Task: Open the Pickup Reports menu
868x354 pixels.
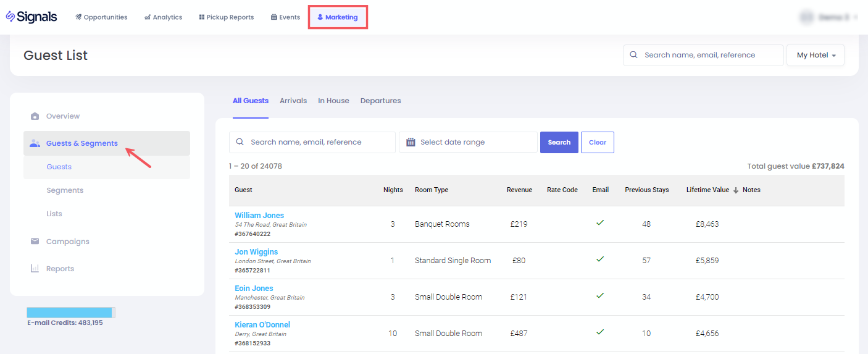Action: point(226,17)
